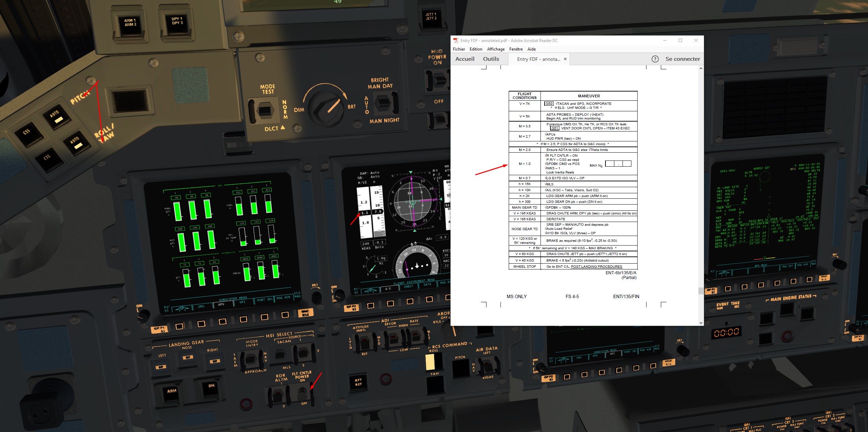Open the Acrobat help question-mark icon
The image size is (868, 432).
pos(655,59)
